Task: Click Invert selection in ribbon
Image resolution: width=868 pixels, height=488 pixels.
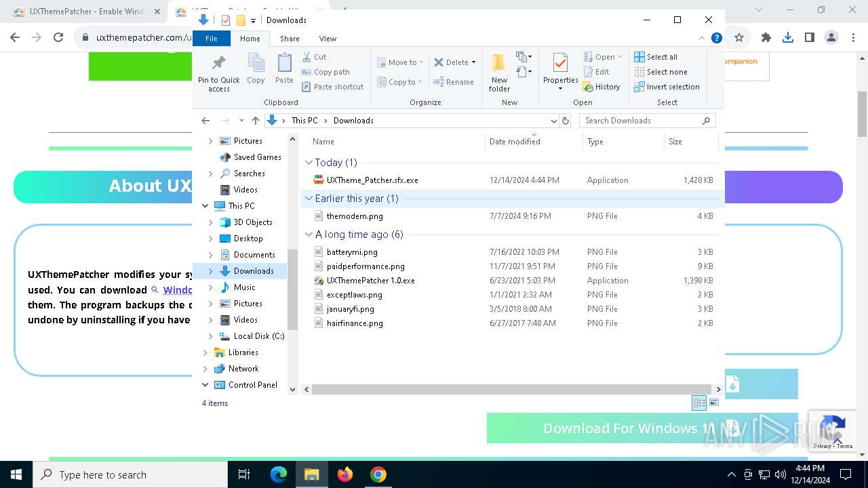Action: coord(667,87)
